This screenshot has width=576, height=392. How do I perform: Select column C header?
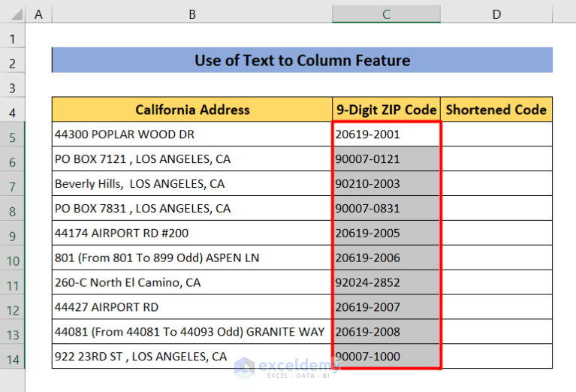(387, 14)
